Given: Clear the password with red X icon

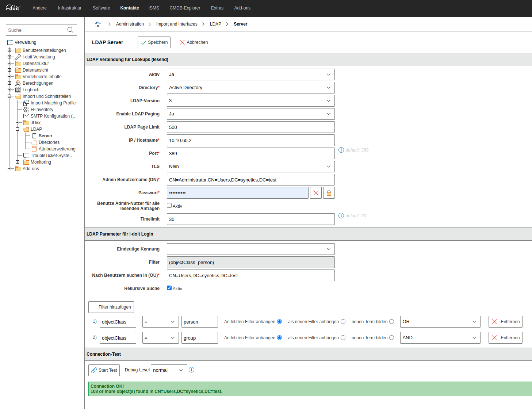Looking at the screenshot, I should (x=316, y=193).
